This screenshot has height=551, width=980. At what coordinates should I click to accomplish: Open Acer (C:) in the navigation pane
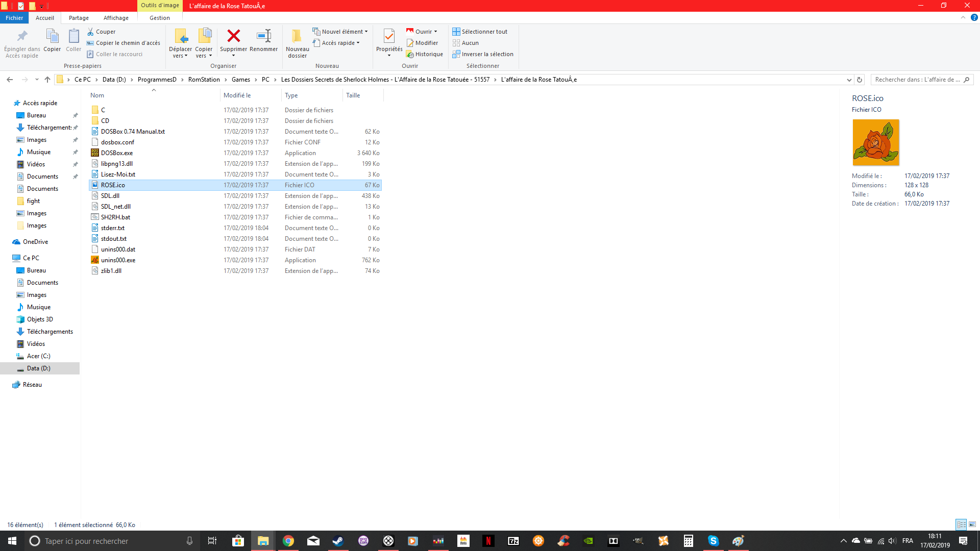point(39,356)
